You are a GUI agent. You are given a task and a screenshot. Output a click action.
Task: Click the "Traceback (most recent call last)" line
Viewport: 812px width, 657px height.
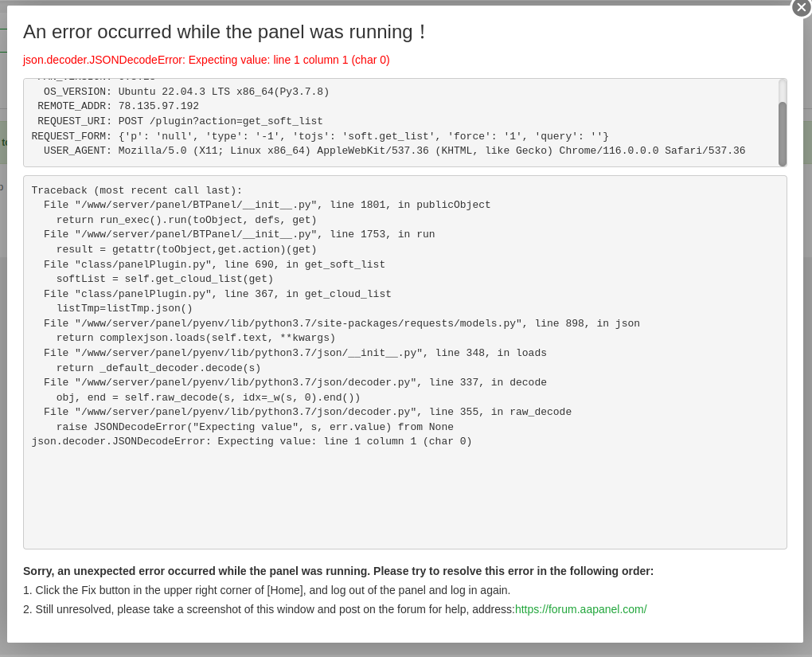137,190
